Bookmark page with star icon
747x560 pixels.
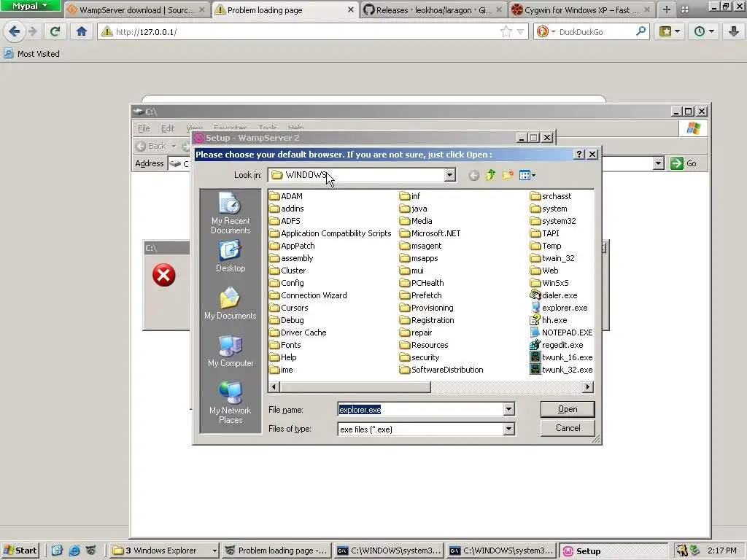click(x=506, y=32)
